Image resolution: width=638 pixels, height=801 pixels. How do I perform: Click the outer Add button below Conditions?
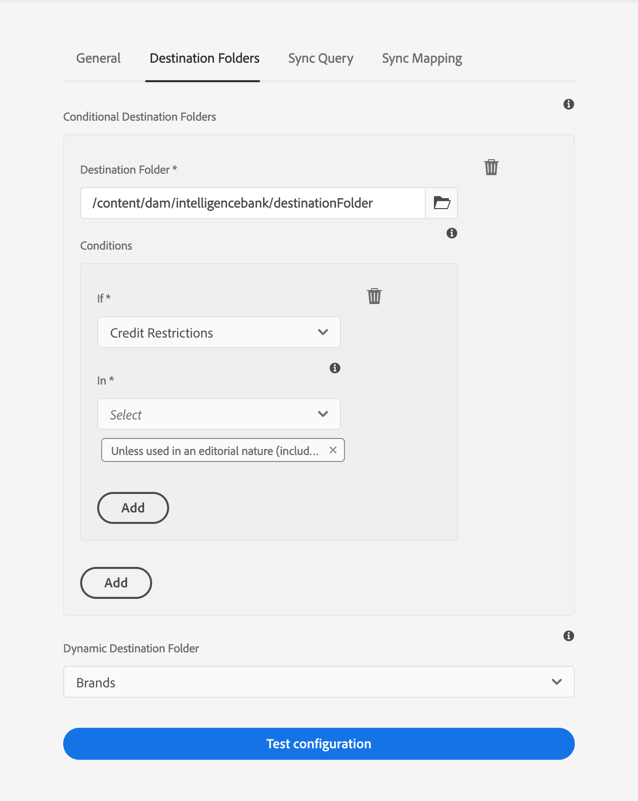116,583
